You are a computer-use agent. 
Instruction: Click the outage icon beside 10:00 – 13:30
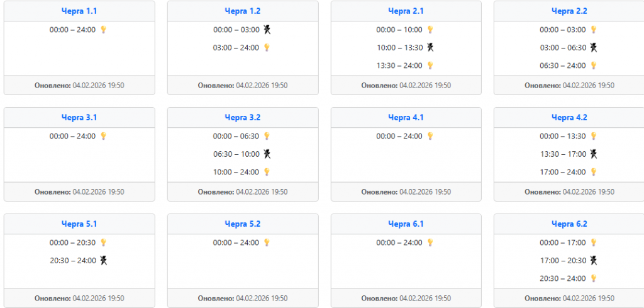pyautogui.click(x=430, y=47)
